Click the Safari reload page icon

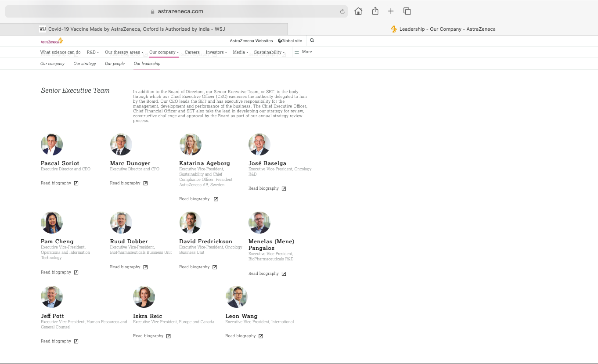point(342,11)
